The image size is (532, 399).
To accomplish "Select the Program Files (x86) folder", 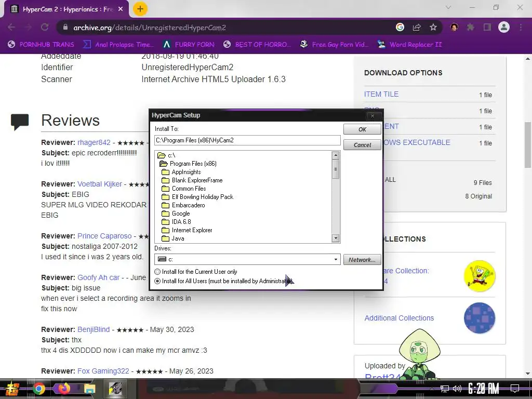I will point(188,164).
